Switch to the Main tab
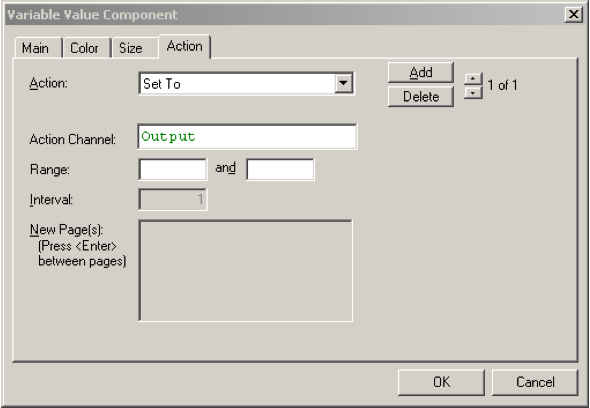Screen dimensions: 590x408 click(x=38, y=48)
